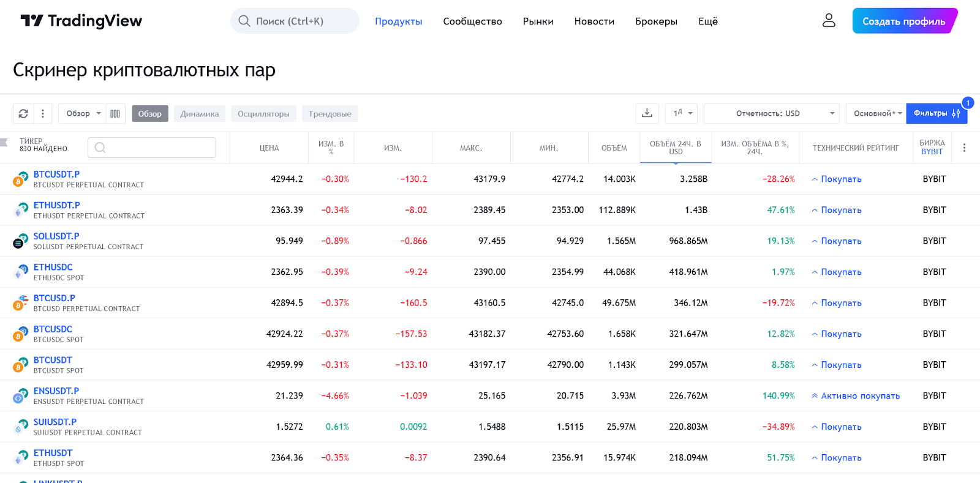980x483 pixels.
Task: Open the column setup icon
Action: pyautogui.click(x=115, y=113)
